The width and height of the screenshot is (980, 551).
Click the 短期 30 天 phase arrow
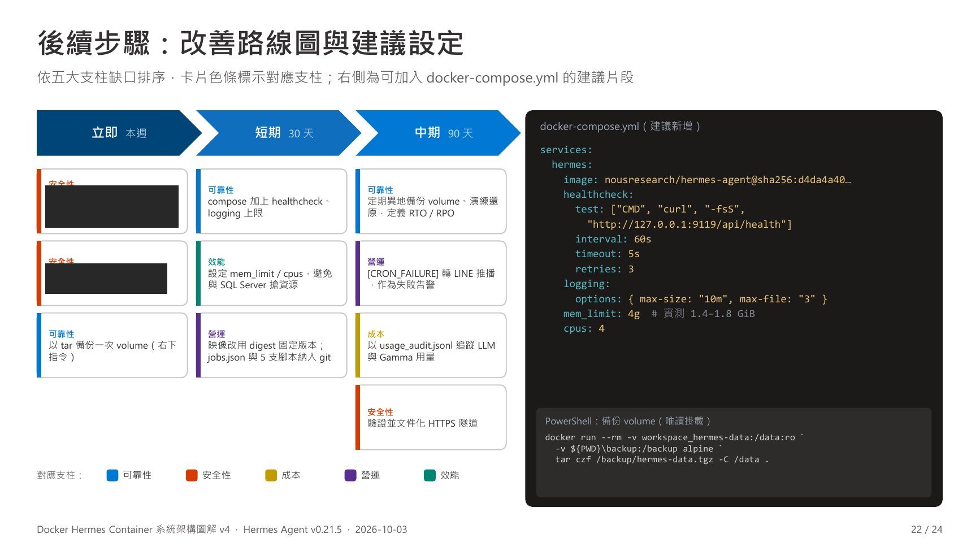point(279,133)
